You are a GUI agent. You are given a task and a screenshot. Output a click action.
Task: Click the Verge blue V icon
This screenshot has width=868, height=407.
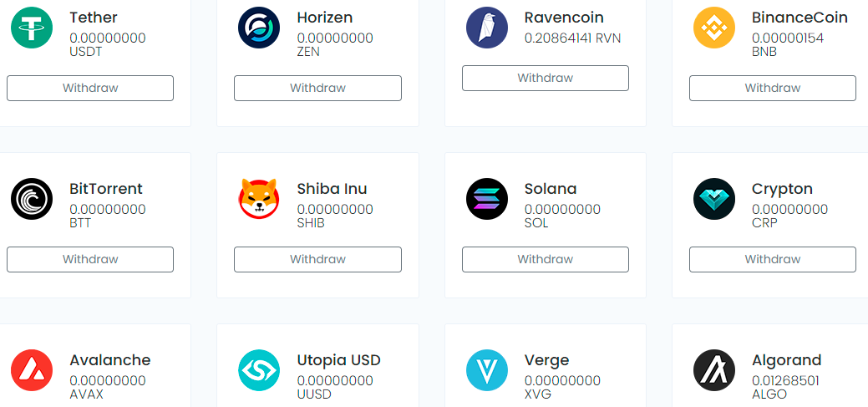[487, 370]
